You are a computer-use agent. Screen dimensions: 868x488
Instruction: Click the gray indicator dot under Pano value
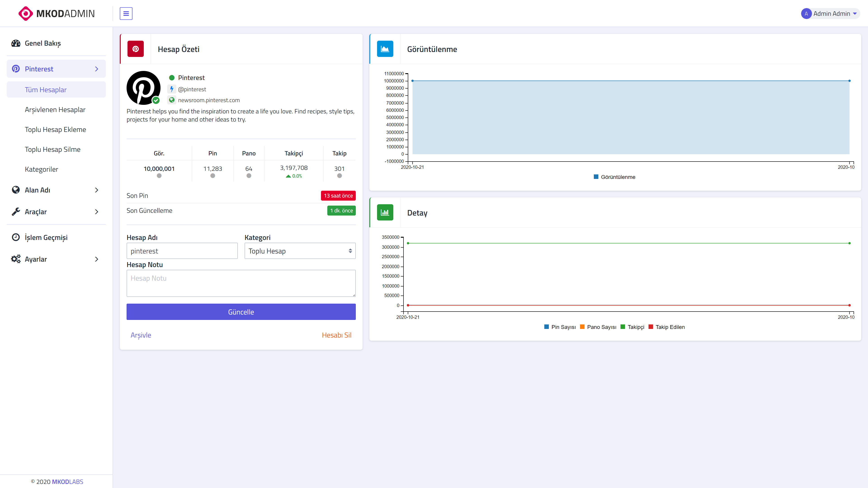point(249,176)
